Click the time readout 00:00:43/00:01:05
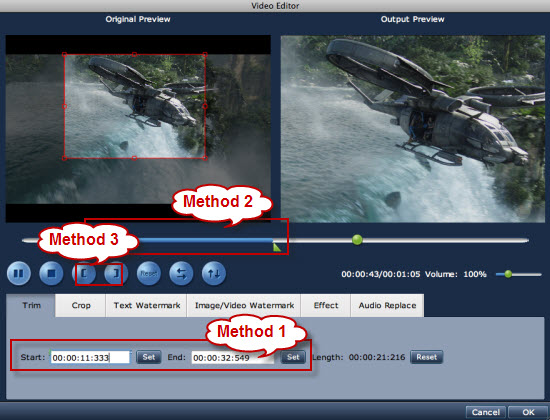The height and width of the screenshot is (420, 550). click(381, 274)
